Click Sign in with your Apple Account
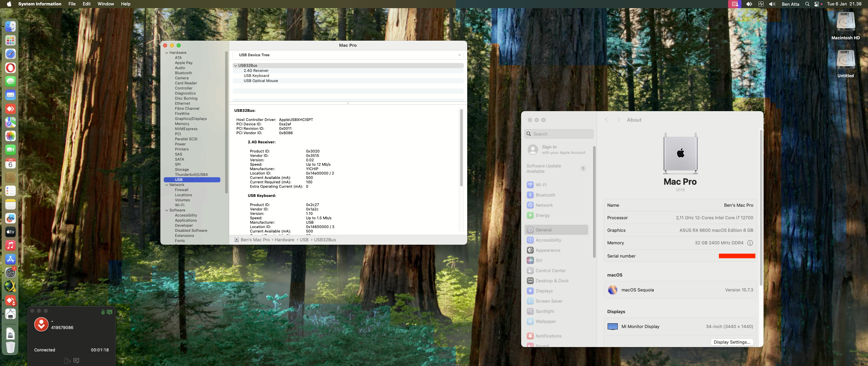This screenshot has width=868, height=366. coord(556,149)
